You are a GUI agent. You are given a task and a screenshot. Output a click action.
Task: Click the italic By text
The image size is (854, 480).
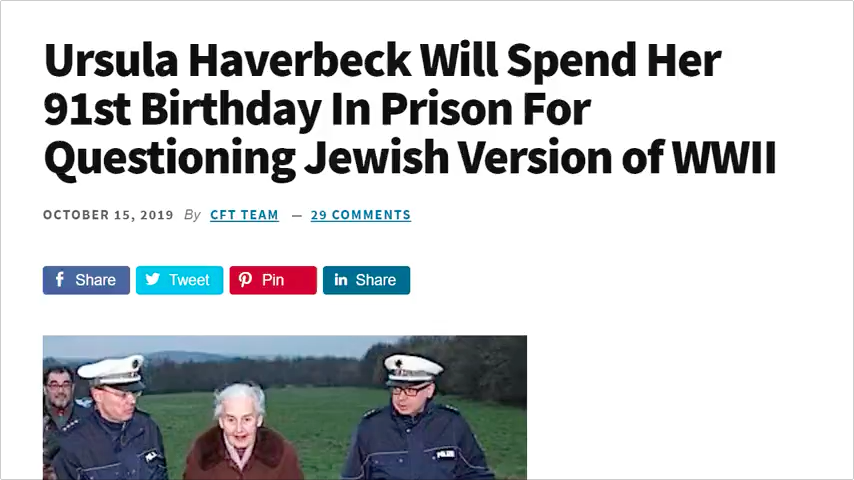click(192, 215)
